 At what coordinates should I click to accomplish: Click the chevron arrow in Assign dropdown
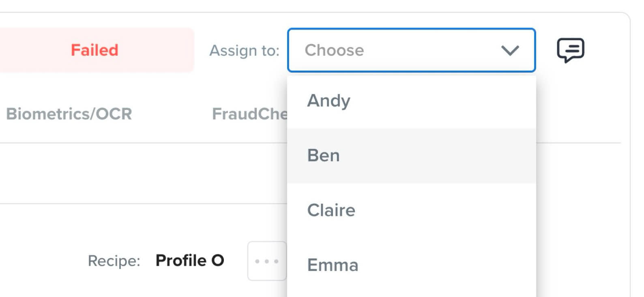tap(510, 51)
